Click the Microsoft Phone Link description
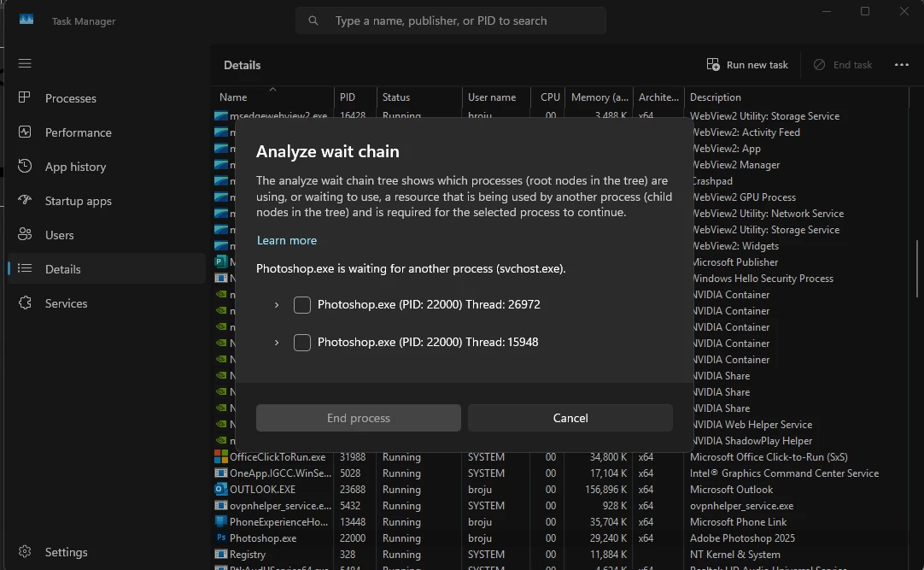The width and height of the screenshot is (924, 570). click(x=739, y=521)
